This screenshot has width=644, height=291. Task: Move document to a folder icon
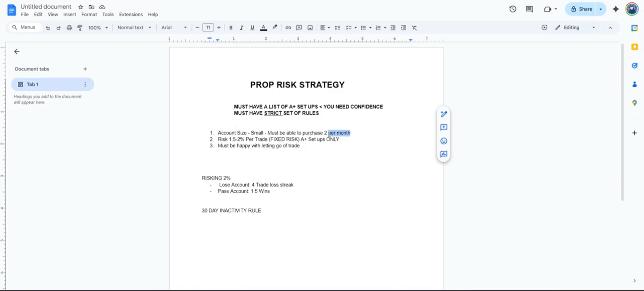(91, 7)
